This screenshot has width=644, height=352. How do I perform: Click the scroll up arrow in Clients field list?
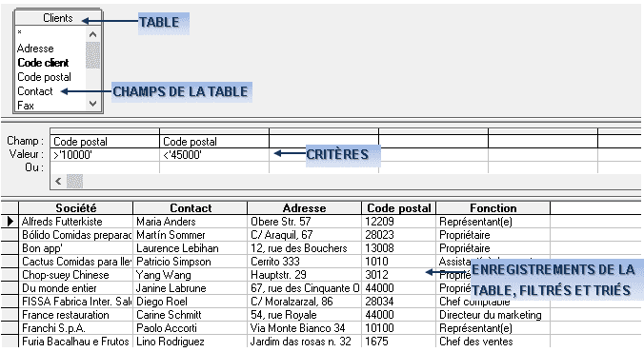click(x=92, y=34)
